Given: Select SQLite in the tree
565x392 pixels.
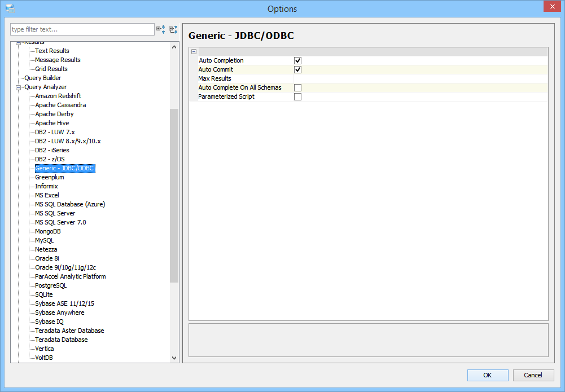Looking at the screenshot, I should (43, 294).
